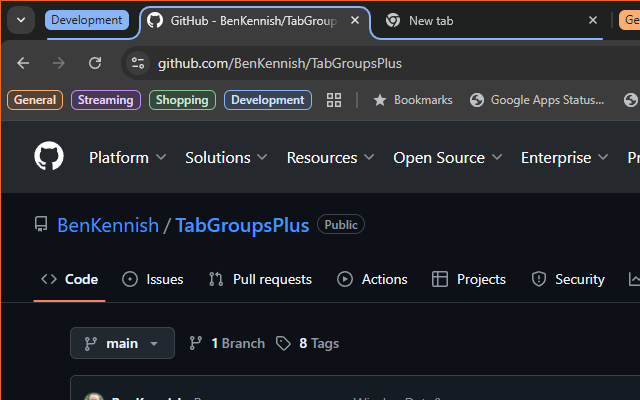Click the Public visibility badge

341,224
